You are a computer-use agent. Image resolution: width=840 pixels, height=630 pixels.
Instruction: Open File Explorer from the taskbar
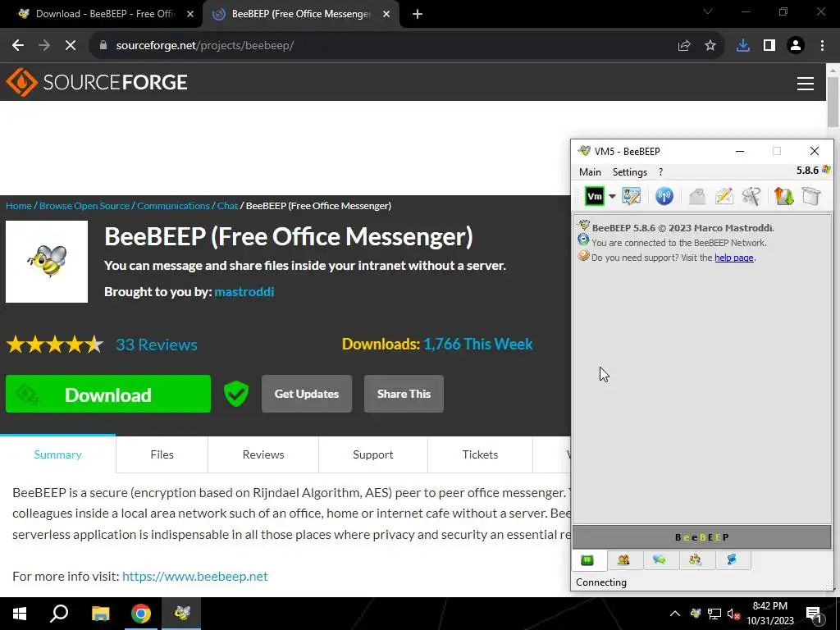tap(100, 614)
